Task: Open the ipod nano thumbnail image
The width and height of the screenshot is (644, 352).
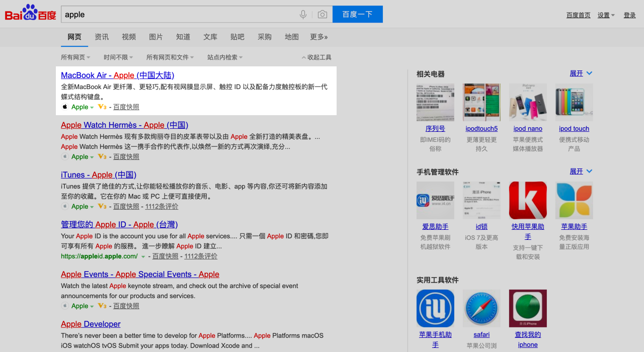Action: tap(528, 102)
